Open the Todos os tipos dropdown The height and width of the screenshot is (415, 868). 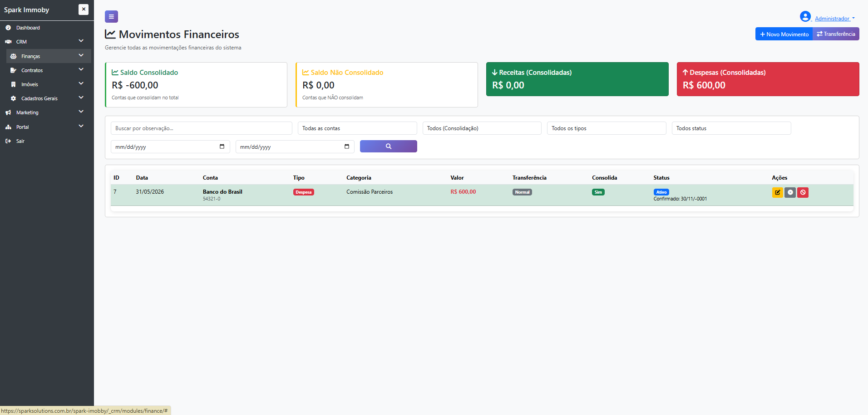607,128
